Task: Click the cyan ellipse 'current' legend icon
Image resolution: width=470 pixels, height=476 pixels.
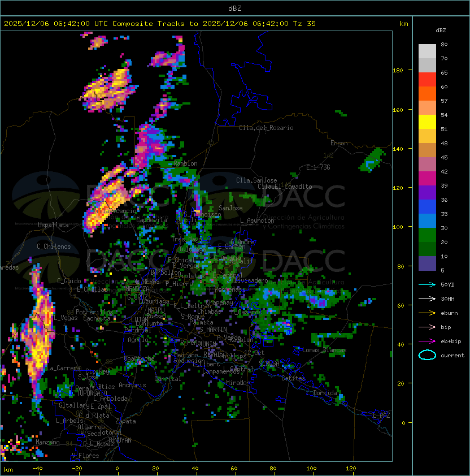Action: click(x=427, y=355)
